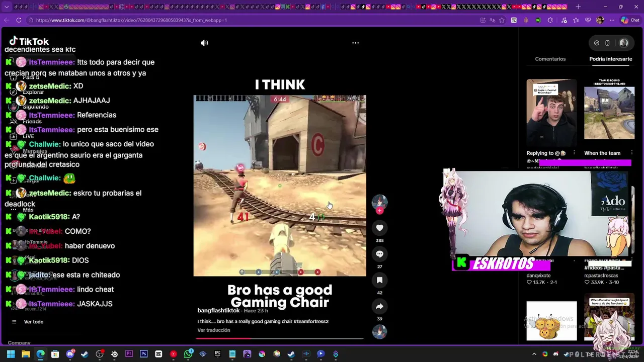The image size is (644, 362).
Task: Click Ver todo in the sidebar
Action: coord(34,322)
